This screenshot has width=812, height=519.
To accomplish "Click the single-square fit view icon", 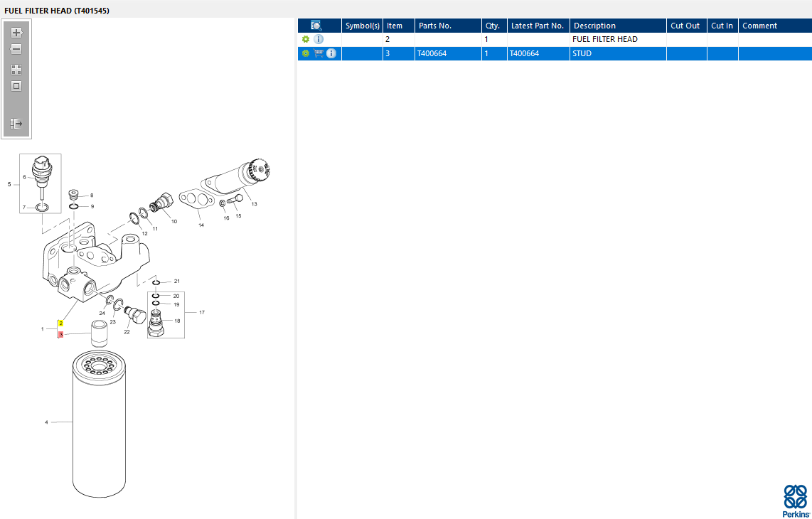I will pos(16,86).
